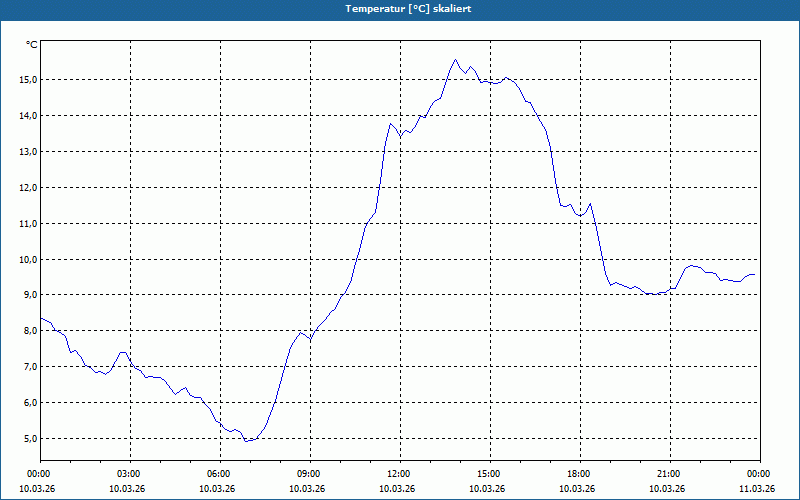Click the 15:00 time axis label
This screenshot has width=800, height=500.
click(x=490, y=474)
